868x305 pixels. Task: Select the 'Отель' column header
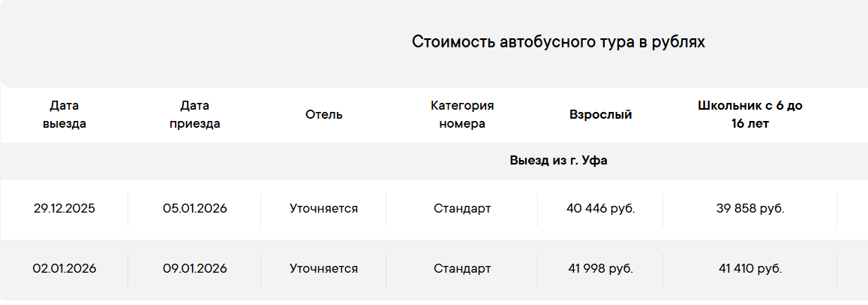click(x=324, y=115)
